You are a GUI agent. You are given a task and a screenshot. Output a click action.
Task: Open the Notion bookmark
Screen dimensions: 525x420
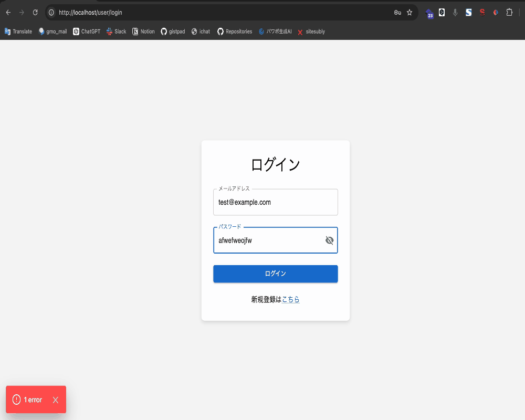point(143,31)
